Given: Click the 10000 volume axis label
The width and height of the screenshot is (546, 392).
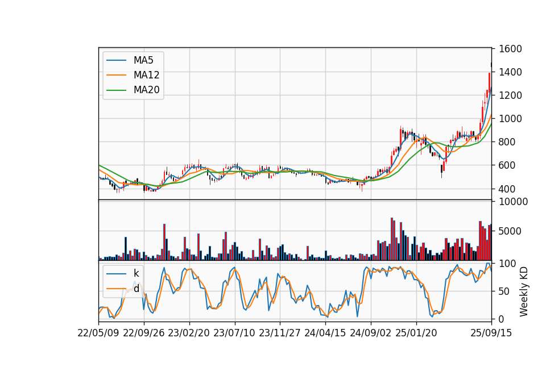Looking at the screenshot, I should pyautogui.click(x=514, y=202).
